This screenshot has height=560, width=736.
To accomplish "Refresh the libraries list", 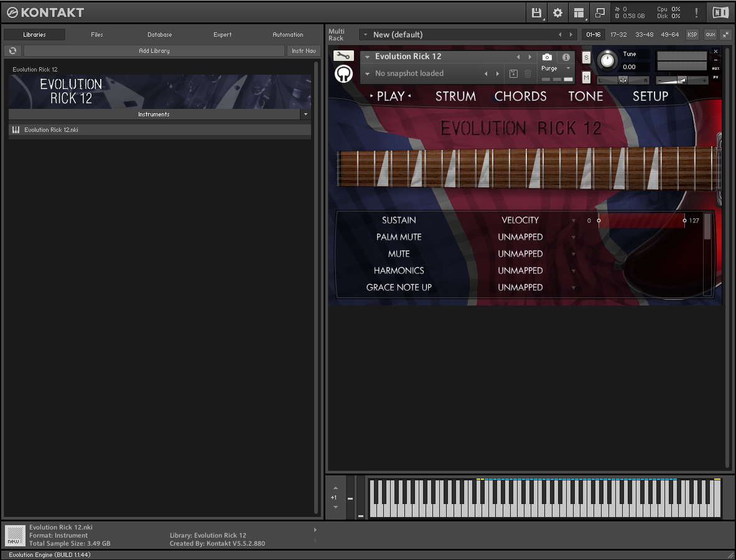I will pos(12,50).
